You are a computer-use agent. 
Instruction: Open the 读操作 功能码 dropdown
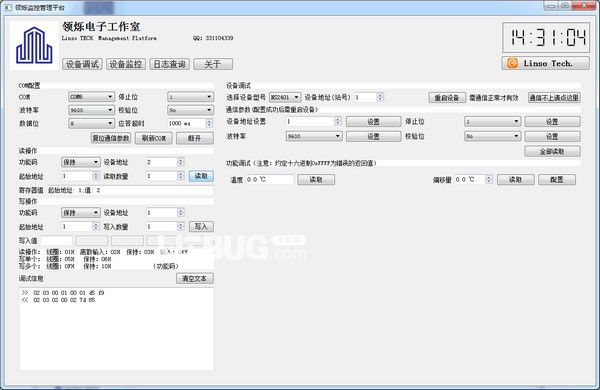(81, 162)
